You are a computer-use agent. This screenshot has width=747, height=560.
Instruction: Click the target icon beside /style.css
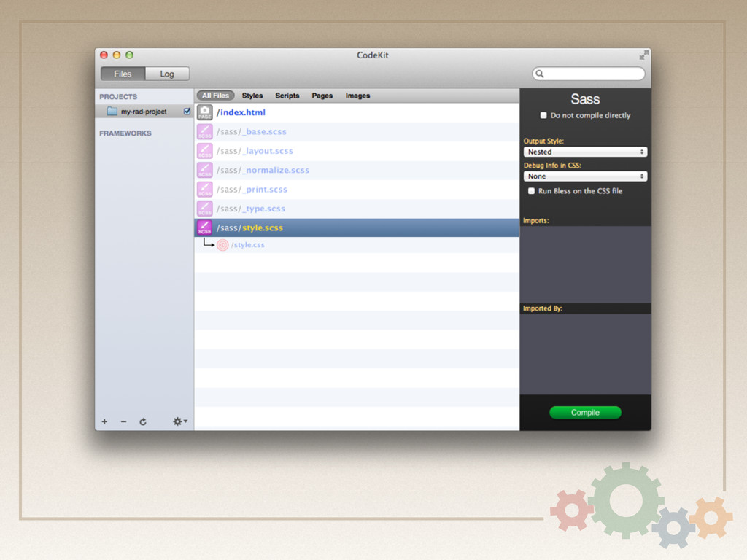(222, 245)
